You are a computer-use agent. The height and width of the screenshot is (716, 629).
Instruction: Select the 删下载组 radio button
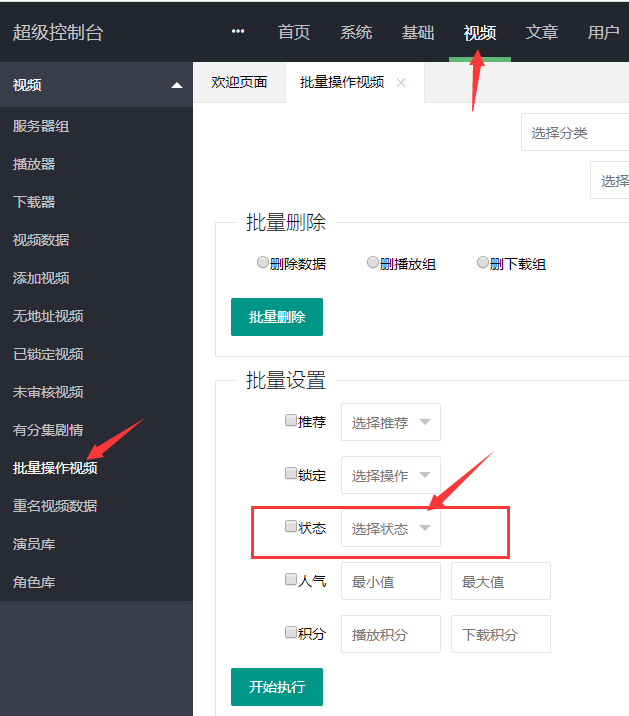(483, 263)
